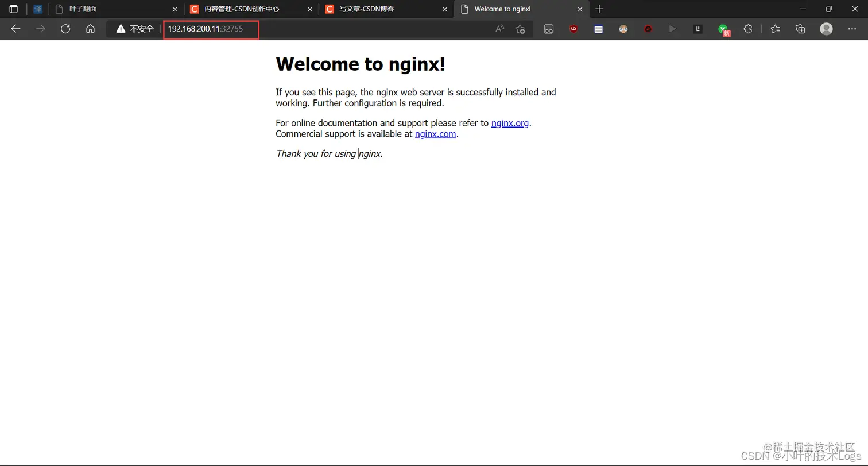Open the Settings and more menu

852,29
